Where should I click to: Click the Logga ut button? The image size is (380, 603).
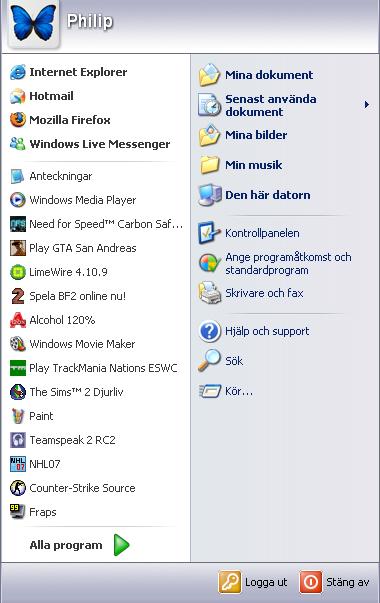coord(252,582)
